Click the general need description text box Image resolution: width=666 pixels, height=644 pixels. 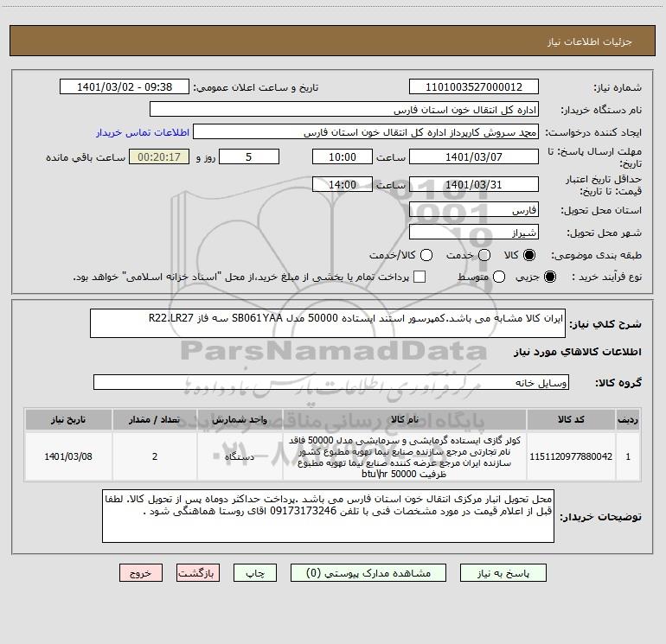(328, 323)
